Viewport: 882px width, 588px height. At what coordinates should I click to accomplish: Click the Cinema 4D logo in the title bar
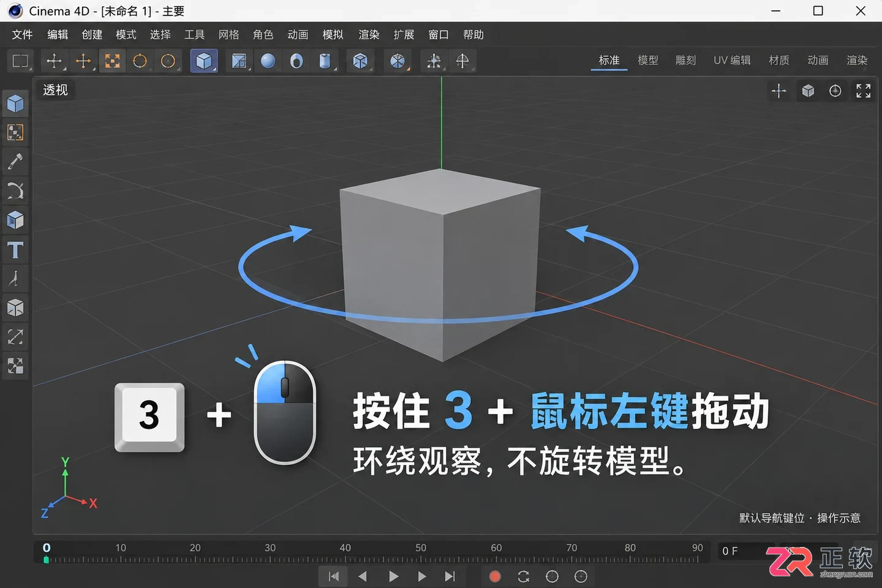point(15,11)
